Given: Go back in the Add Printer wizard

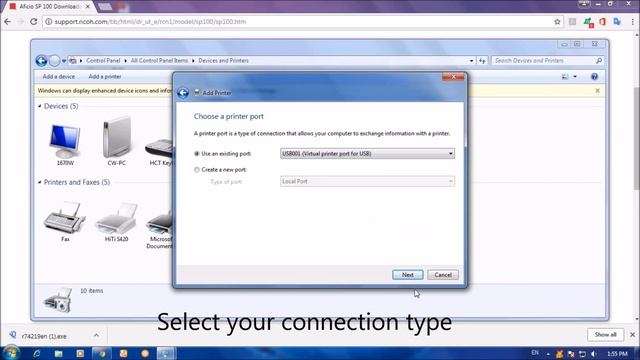Looking at the screenshot, I should pyautogui.click(x=183, y=93).
